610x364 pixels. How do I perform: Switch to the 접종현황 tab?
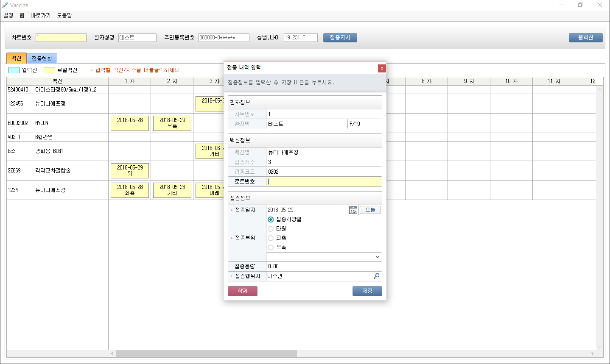tap(42, 58)
